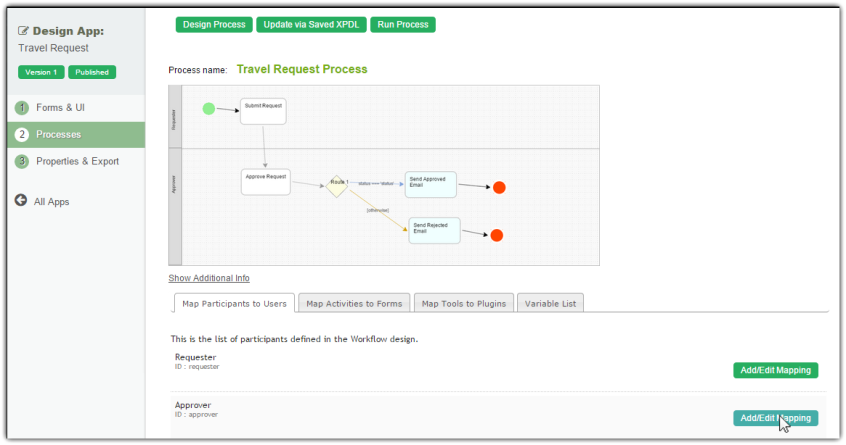Click the Design App edit pencil icon

click(x=23, y=31)
